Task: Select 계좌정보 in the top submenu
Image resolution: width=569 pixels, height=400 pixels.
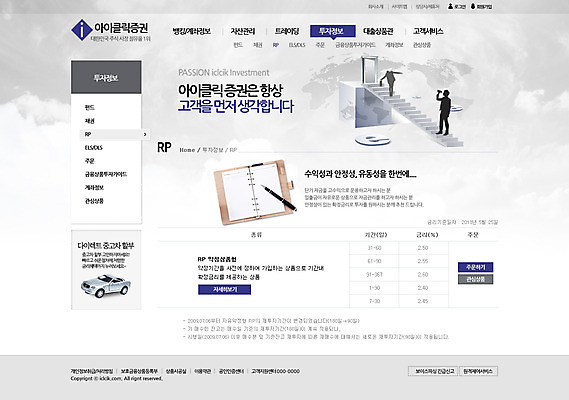Action: pos(394,45)
